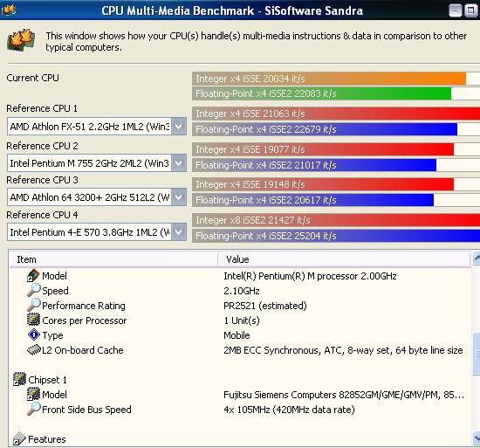The height and width of the screenshot is (448, 480).
Task: Click the blue Type info icon
Action: click(x=34, y=334)
